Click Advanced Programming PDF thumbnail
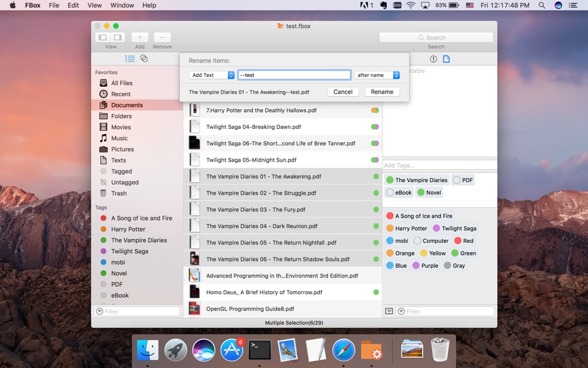The width and height of the screenshot is (588, 368). 194,276
